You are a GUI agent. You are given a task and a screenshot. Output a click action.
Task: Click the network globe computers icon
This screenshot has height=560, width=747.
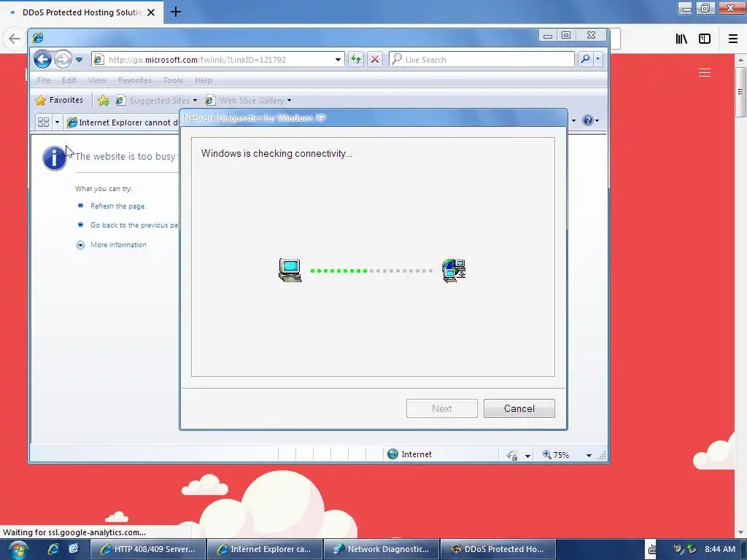454,271
